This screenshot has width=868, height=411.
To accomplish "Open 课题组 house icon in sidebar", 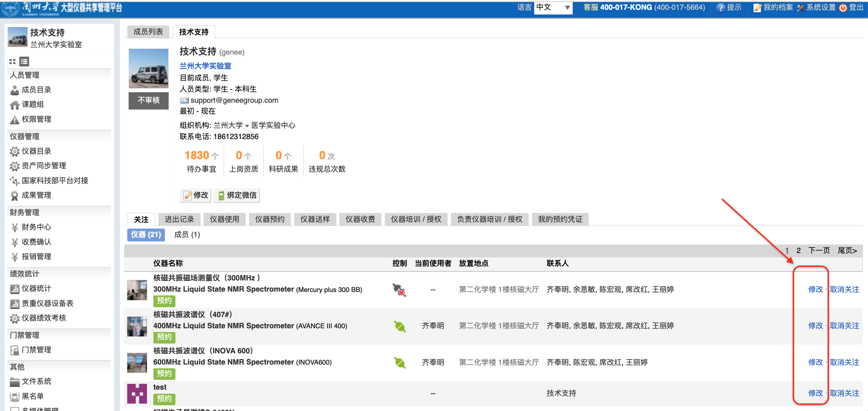I will [15, 105].
